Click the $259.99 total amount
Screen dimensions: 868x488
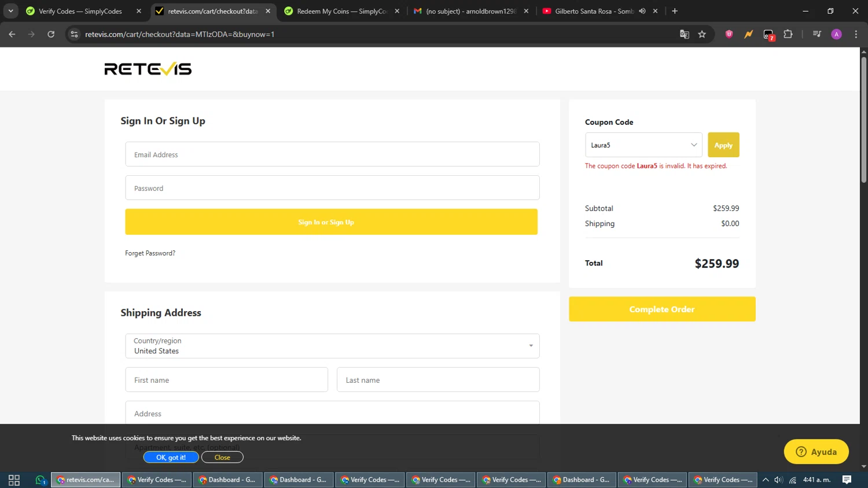coord(716,264)
